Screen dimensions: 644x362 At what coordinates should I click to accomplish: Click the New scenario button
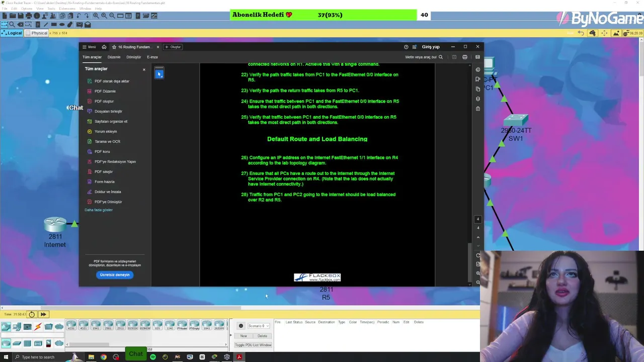tap(244, 336)
